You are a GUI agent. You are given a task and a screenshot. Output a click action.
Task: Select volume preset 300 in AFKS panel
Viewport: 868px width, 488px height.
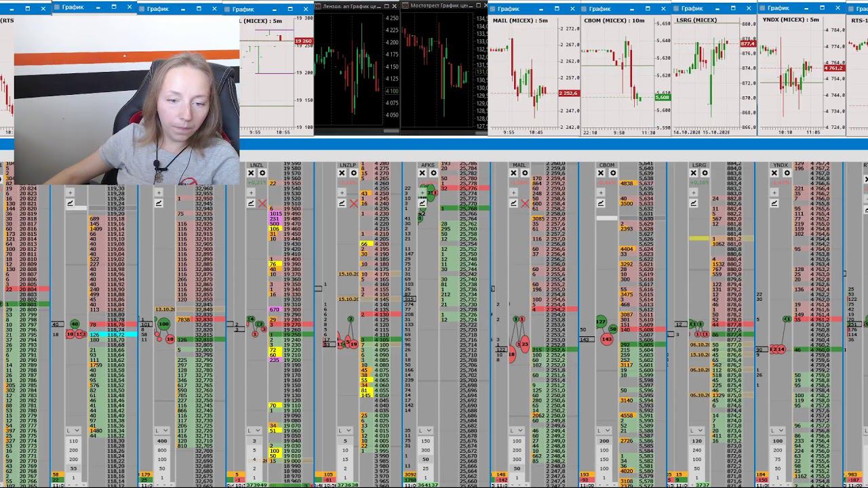tap(426, 450)
